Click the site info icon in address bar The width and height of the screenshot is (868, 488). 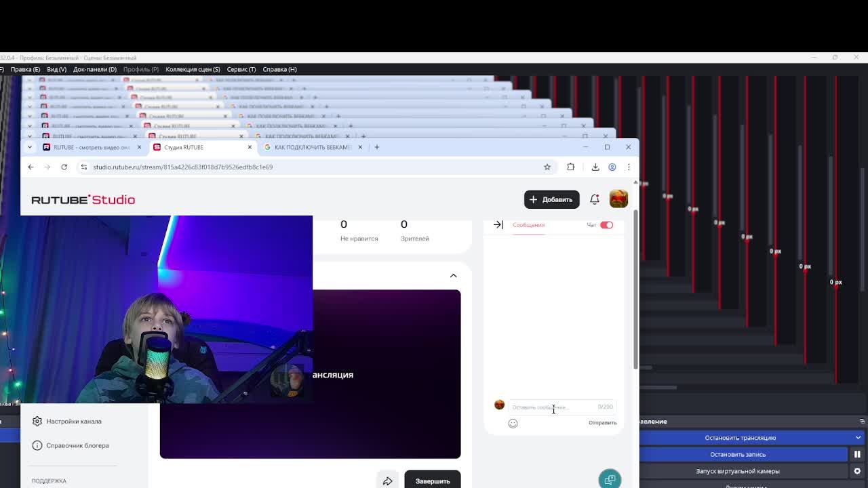coord(83,167)
